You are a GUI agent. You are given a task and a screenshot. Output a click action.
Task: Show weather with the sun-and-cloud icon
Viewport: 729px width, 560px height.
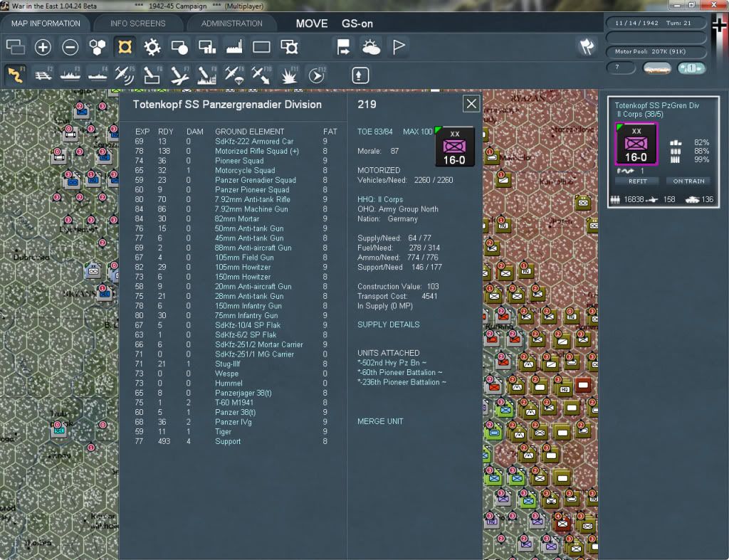point(371,47)
